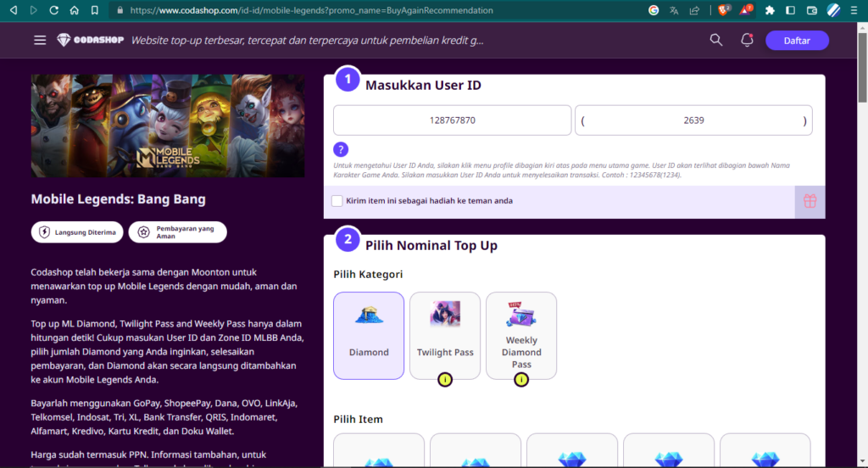Image resolution: width=868 pixels, height=468 pixels.
Task: Open the Codashop hamburger menu
Action: pos(40,40)
